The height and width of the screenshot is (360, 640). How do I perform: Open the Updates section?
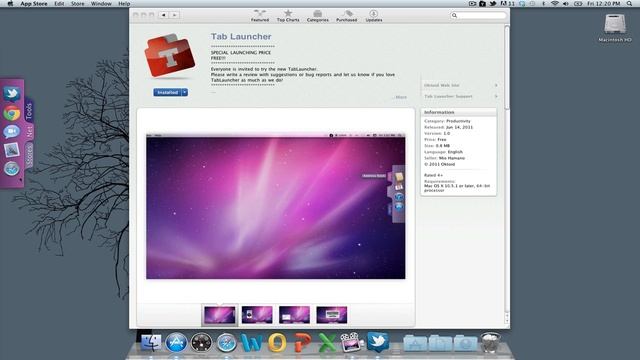pos(373,16)
